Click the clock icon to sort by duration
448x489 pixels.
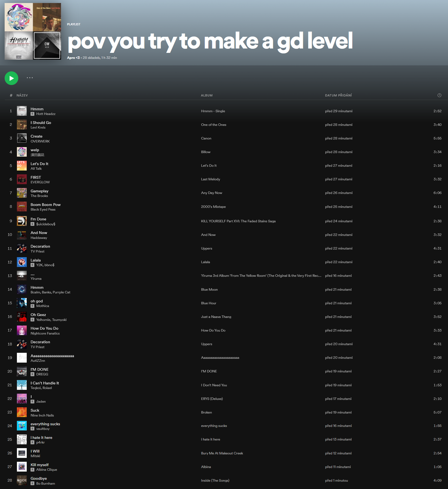[x=439, y=95]
